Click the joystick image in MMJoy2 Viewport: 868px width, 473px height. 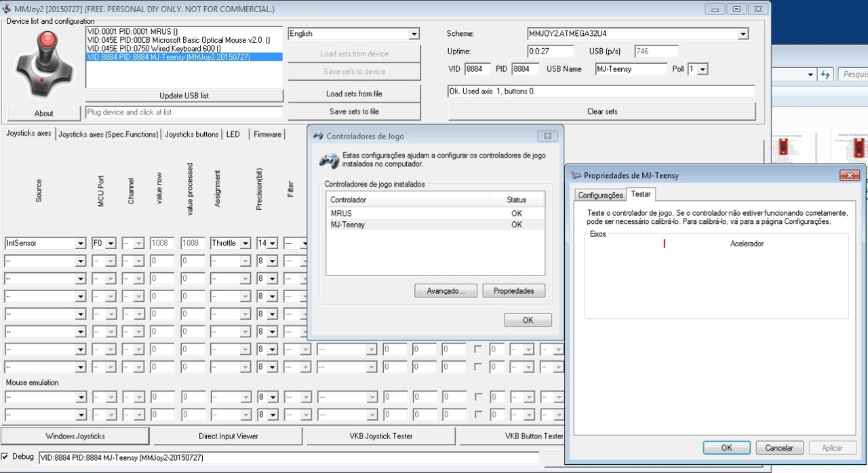(x=44, y=64)
